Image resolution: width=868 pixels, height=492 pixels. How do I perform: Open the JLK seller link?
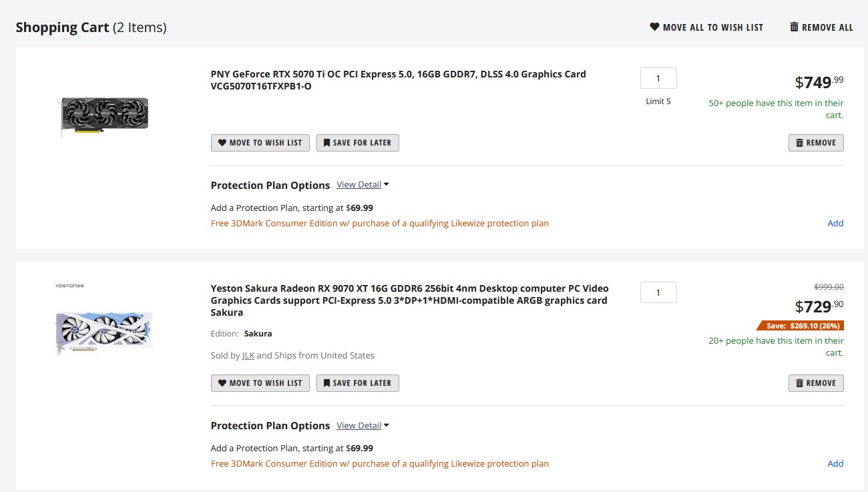coord(248,356)
